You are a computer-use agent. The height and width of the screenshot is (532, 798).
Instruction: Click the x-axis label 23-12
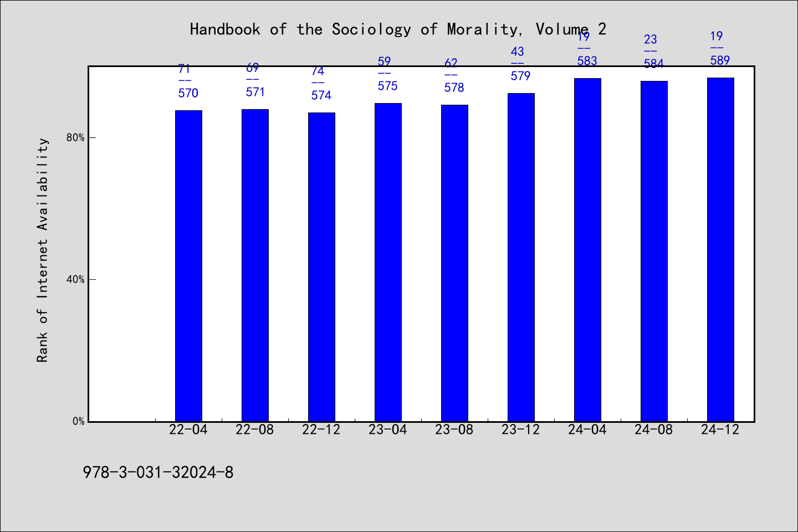521,430
